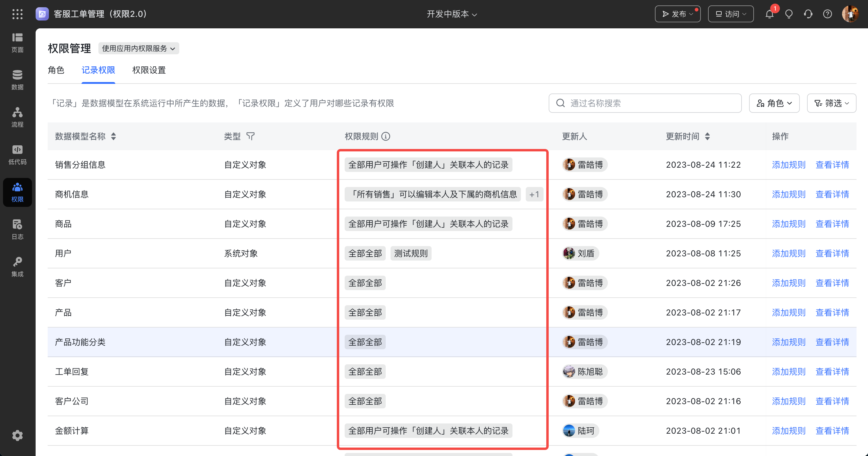Click 查看详情 for 金额计算

coord(832,431)
